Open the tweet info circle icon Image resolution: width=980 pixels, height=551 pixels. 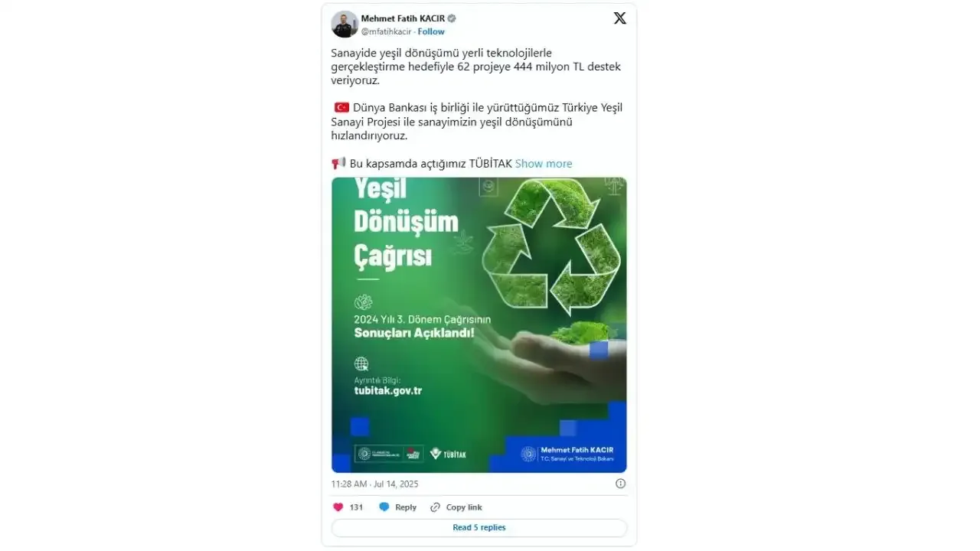click(x=620, y=484)
